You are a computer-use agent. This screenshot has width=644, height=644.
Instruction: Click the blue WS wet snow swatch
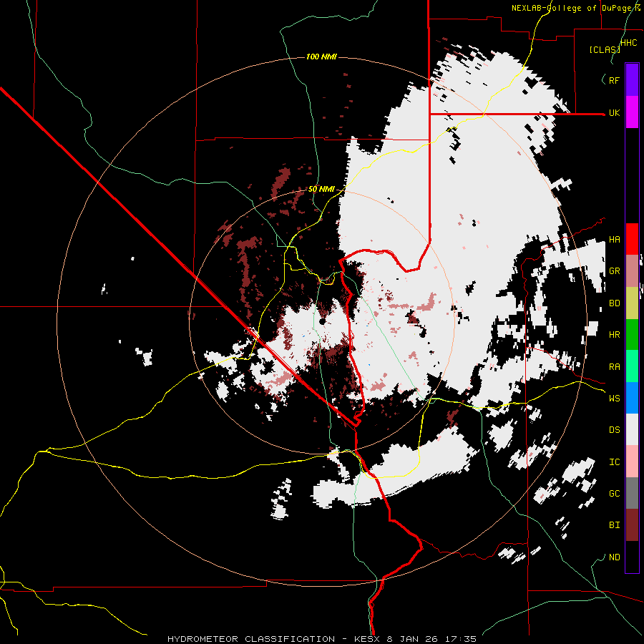(632, 398)
